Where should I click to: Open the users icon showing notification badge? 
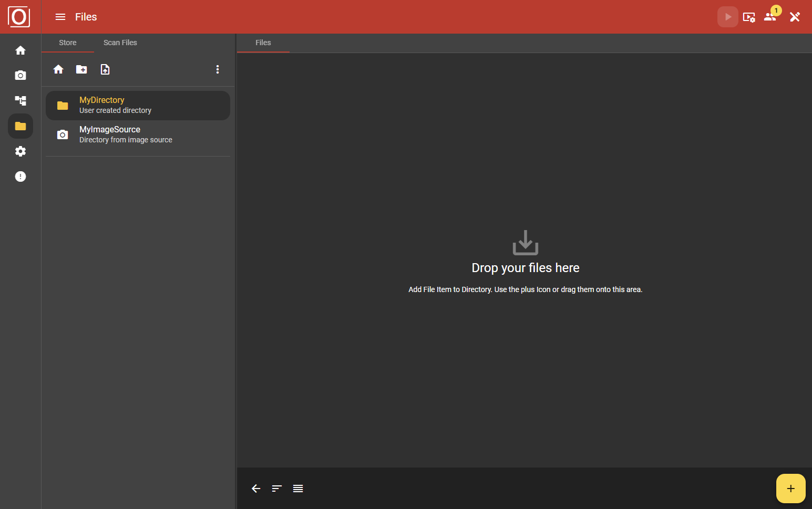pyautogui.click(x=770, y=16)
